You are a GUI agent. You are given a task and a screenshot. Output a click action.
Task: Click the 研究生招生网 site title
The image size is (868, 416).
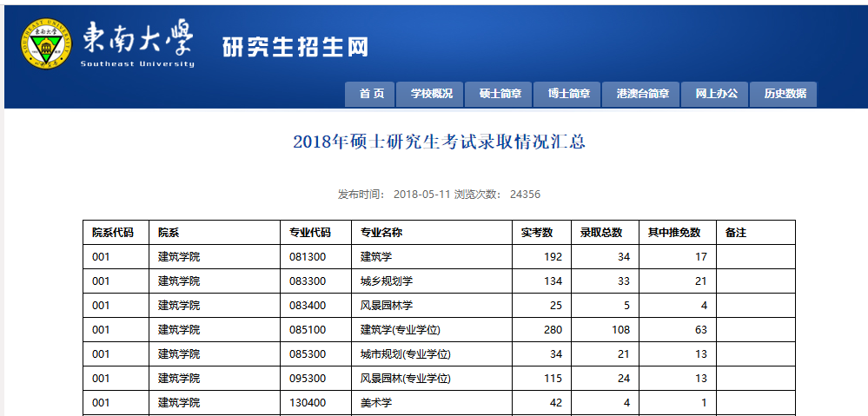click(x=295, y=47)
